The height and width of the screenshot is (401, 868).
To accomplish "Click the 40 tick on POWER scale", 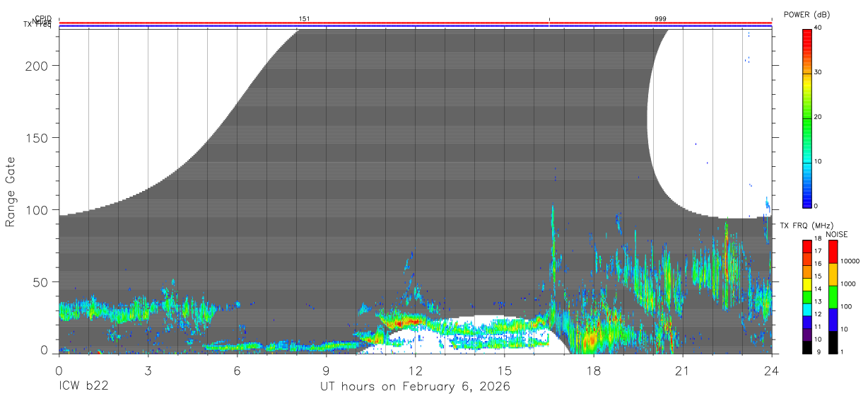I will 816,27.
